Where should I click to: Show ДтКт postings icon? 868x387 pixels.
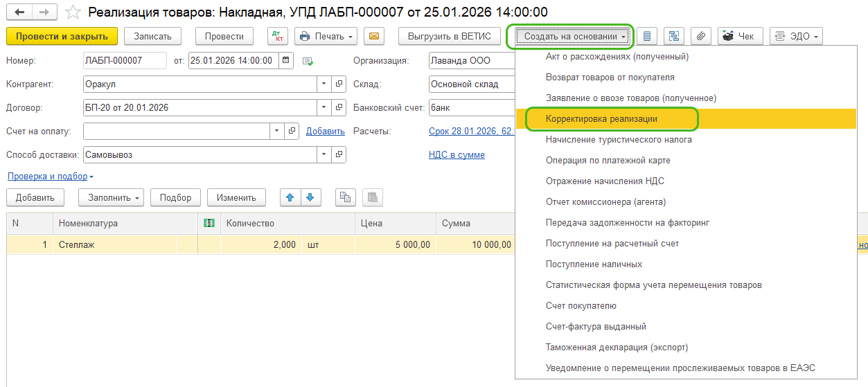pyautogui.click(x=277, y=36)
